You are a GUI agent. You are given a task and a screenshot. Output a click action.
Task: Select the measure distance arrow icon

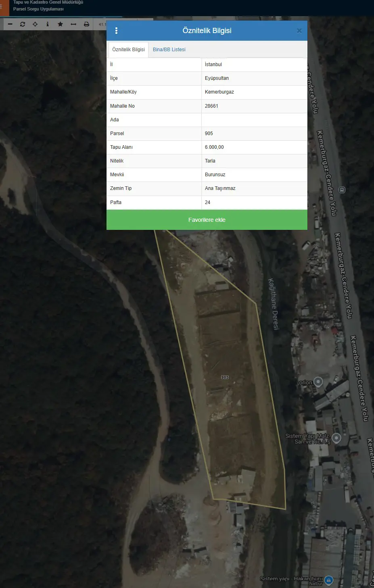(x=73, y=24)
